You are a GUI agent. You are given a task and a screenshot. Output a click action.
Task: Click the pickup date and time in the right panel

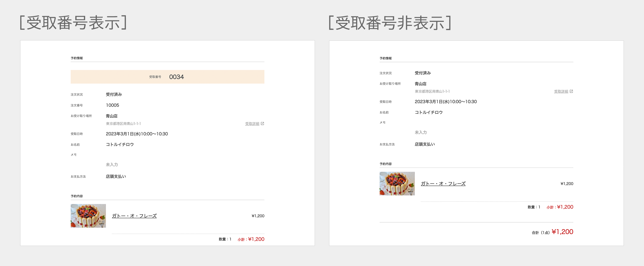point(446,102)
